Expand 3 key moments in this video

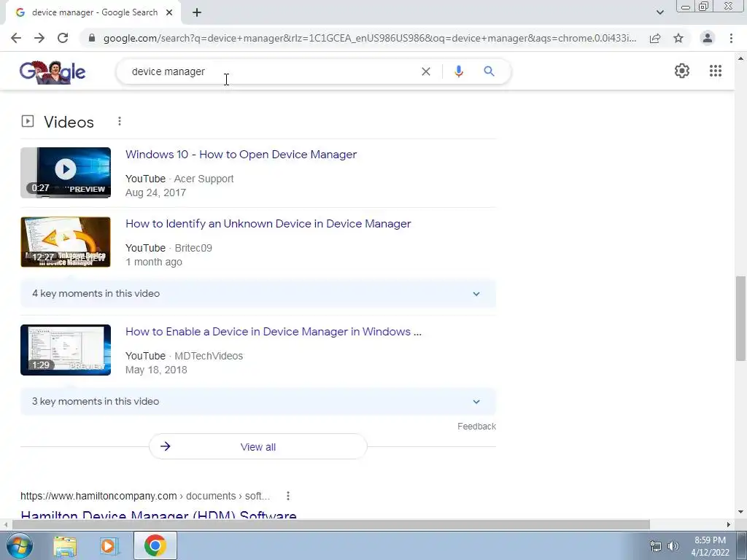[x=258, y=402]
